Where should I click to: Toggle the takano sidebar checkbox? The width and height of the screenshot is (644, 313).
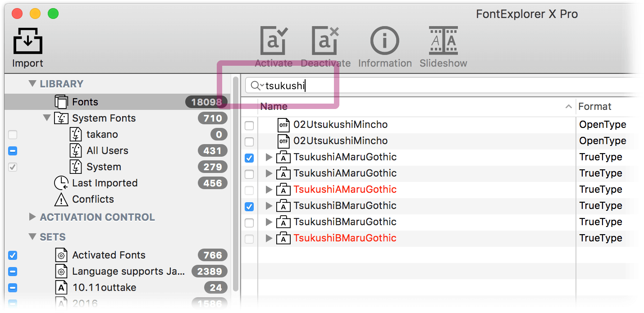click(13, 135)
